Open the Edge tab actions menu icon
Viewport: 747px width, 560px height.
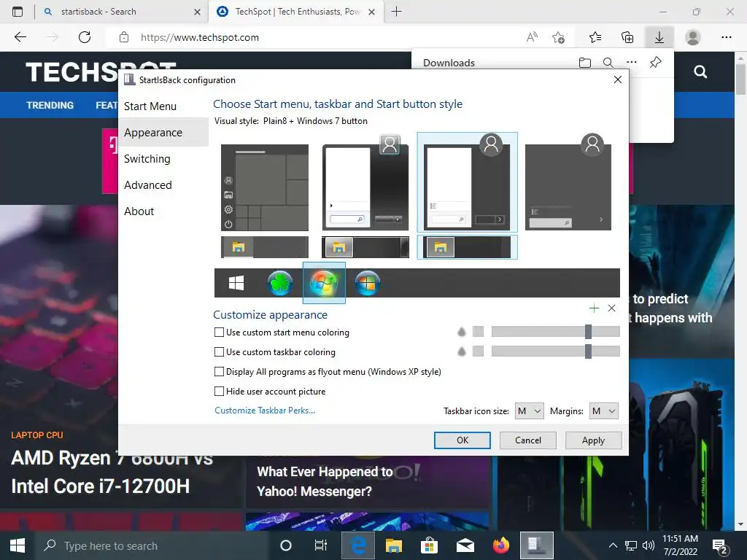tap(18, 12)
